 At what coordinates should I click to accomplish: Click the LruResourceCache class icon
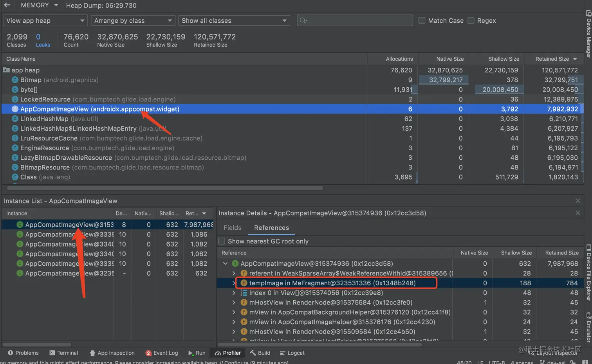tap(15, 138)
